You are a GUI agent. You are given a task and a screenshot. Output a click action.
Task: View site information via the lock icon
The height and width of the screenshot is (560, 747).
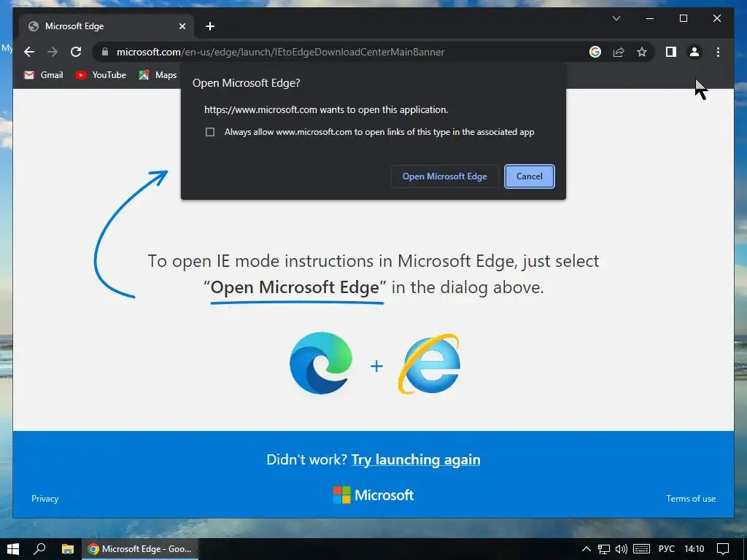pos(105,52)
